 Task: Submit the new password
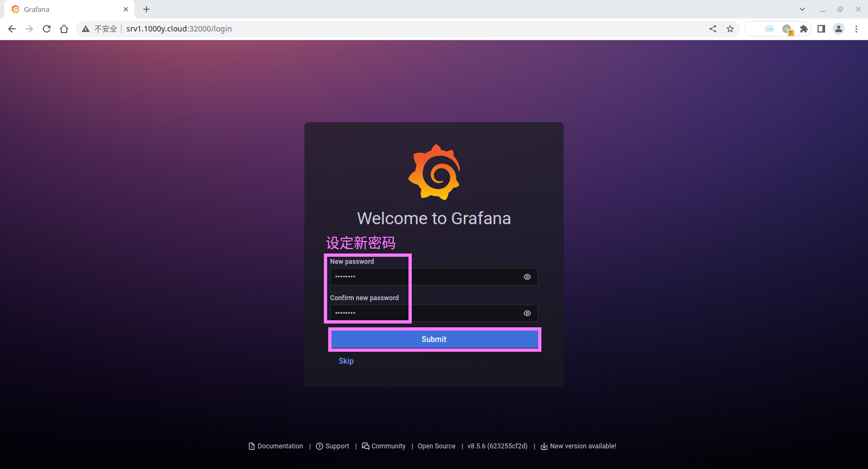pos(434,339)
